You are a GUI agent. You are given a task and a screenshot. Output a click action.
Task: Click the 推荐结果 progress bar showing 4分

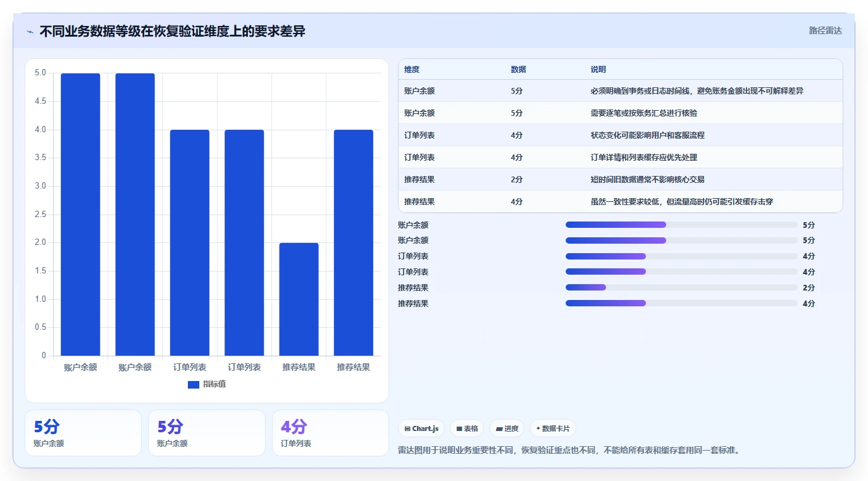(681, 304)
